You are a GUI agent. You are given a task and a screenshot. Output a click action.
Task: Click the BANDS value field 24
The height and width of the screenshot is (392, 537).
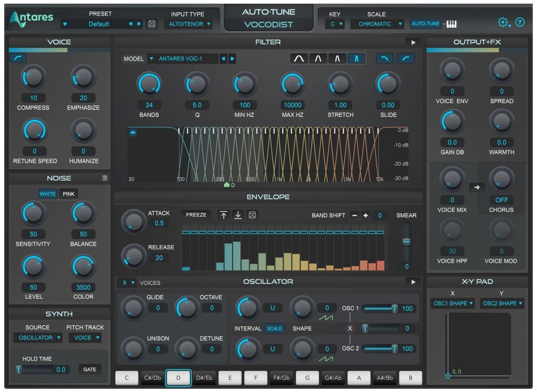[149, 105]
